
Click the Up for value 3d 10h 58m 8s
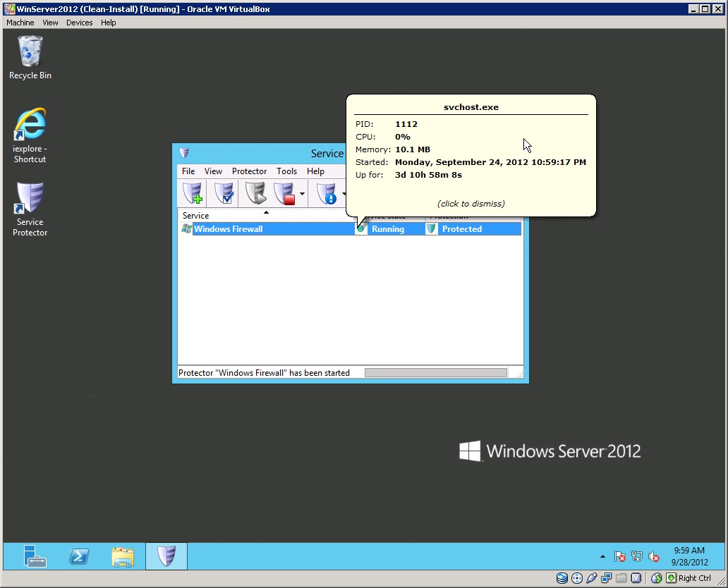pos(428,175)
